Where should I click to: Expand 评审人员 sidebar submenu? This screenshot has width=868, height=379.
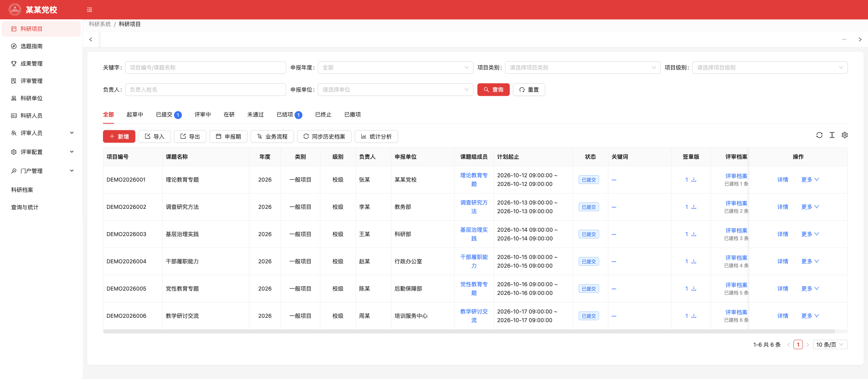click(x=41, y=133)
